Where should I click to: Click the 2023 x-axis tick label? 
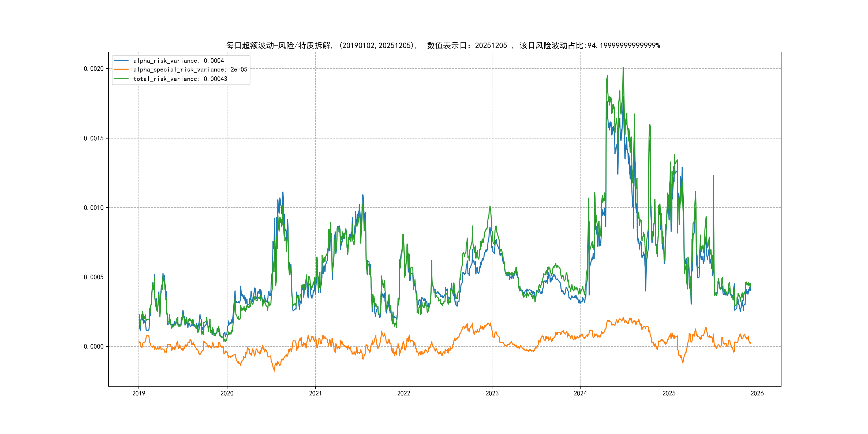click(x=492, y=393)
